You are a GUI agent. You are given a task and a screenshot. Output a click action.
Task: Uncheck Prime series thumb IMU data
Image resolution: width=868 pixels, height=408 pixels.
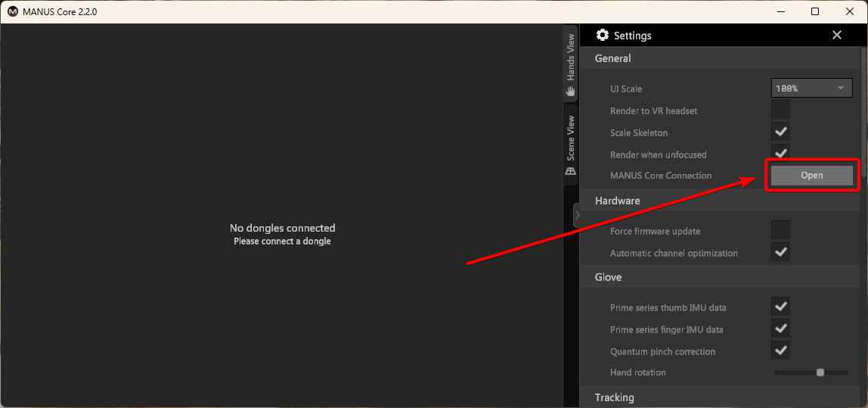780,307
